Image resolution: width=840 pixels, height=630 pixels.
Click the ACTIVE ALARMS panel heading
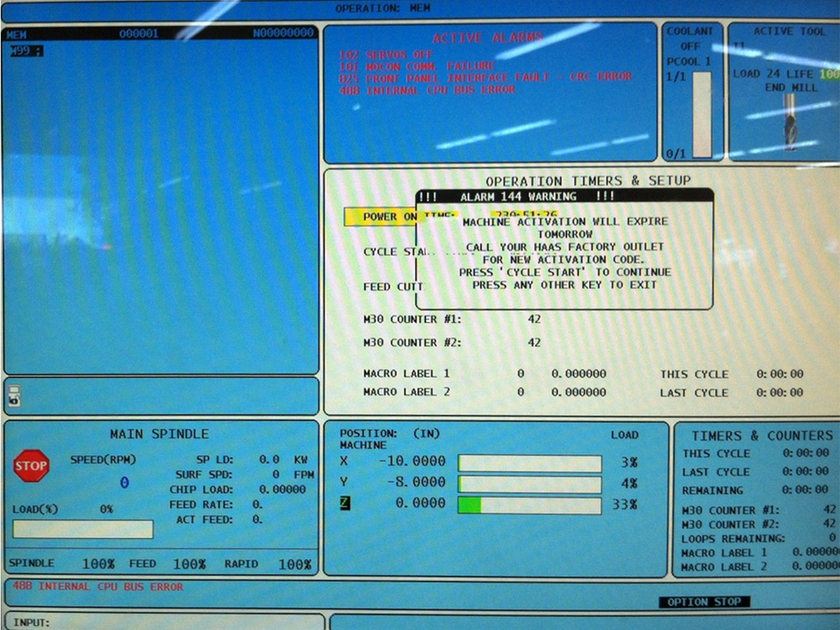pos(487,38)
